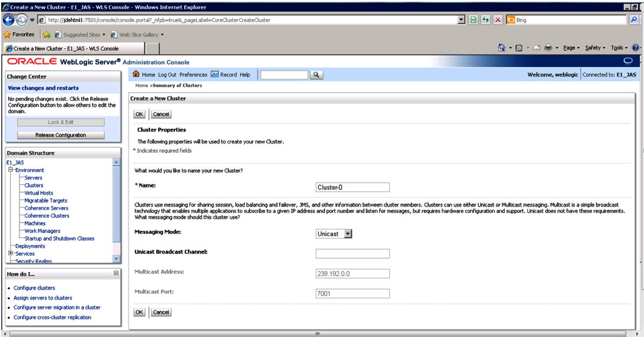Select Migratable Targets tree item

(x=46, y=201)
